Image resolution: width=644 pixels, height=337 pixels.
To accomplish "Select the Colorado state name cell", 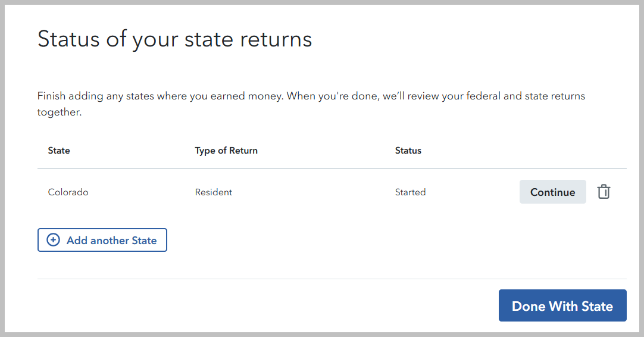I will (68, 192).
